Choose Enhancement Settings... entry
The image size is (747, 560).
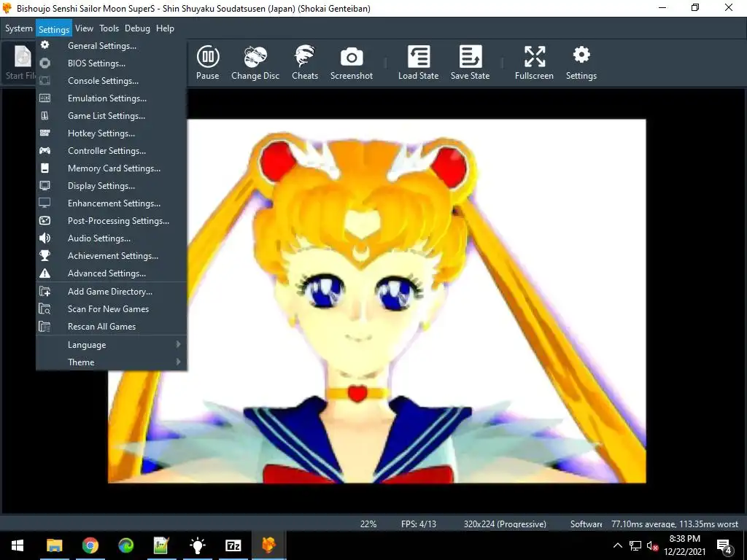(x=112, y=203)
